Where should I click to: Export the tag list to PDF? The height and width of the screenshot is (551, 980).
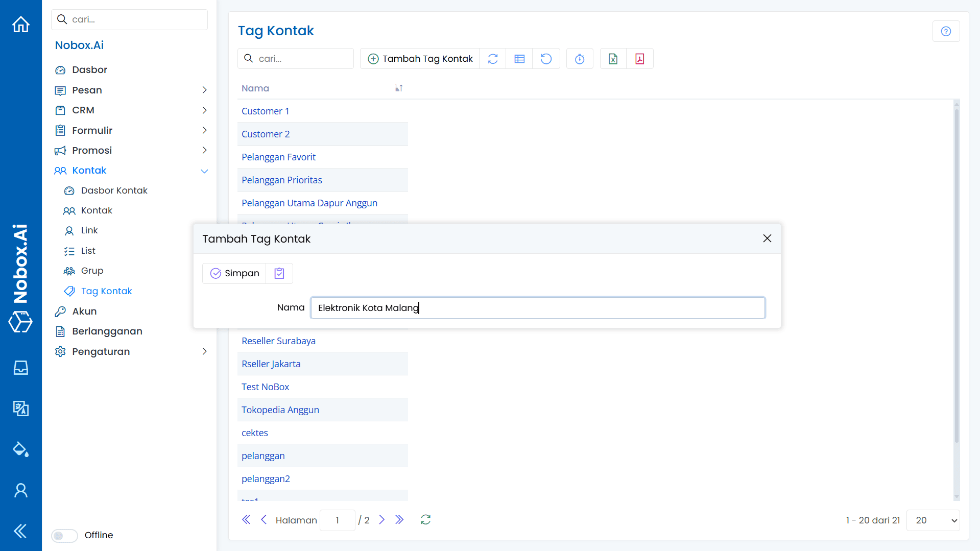click(639, 58)
